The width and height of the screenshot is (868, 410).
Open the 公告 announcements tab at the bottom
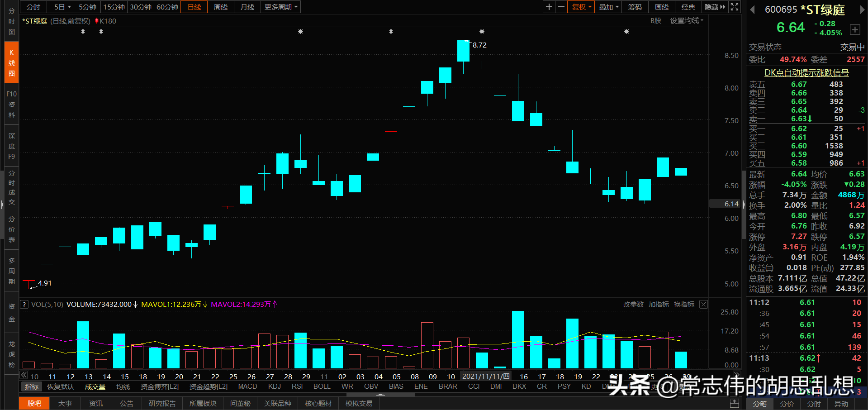126,403
